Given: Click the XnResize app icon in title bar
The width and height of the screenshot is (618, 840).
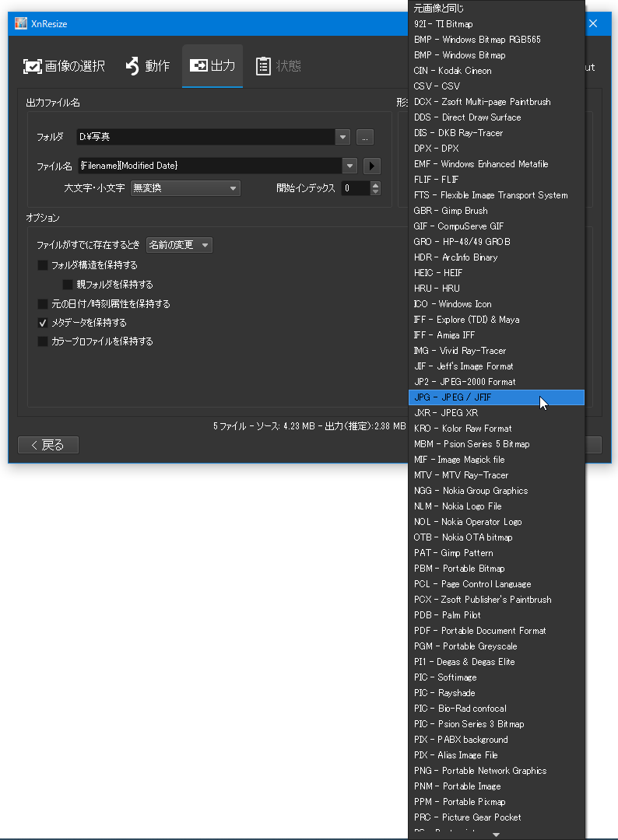Looking at the screenshot, I should 21,23.
